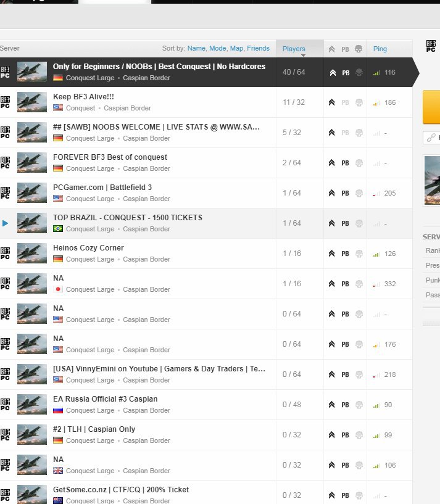The width and height of the screenshot is (440, 504).
Task: Click player count 0 / 48
Action: 292,404
